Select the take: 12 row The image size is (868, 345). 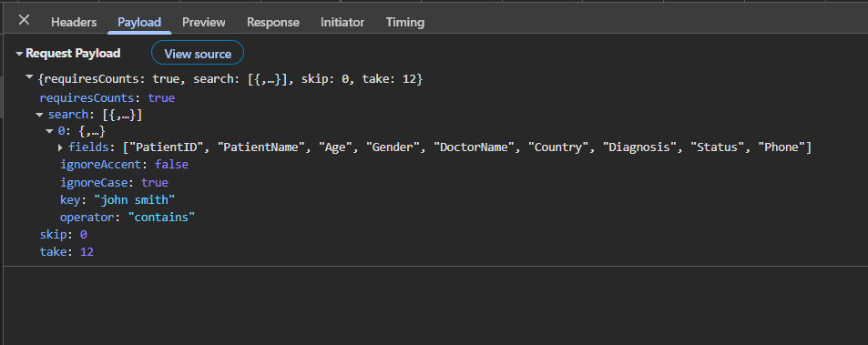(66, 251)
